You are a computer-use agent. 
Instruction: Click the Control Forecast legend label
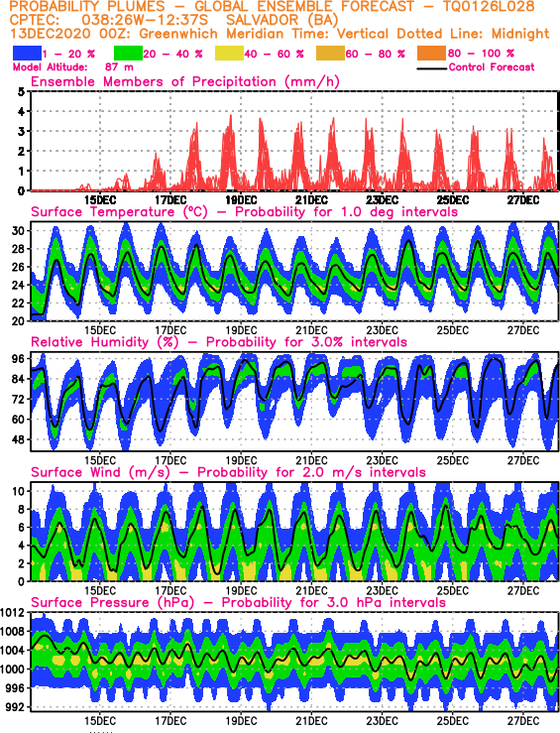[x=492, y=67]
